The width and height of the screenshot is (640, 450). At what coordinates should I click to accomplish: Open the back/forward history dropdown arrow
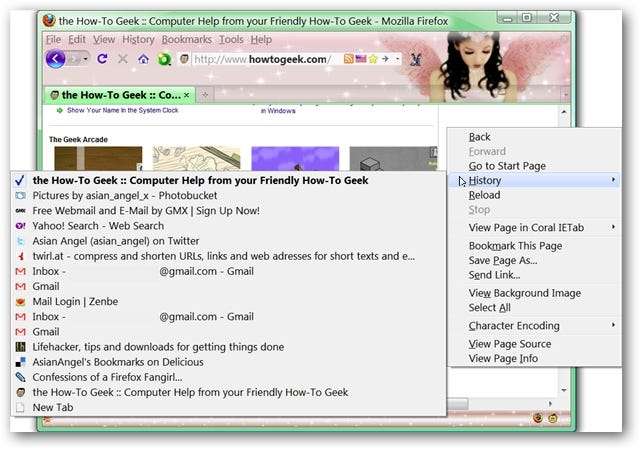[x=85, y=59]
